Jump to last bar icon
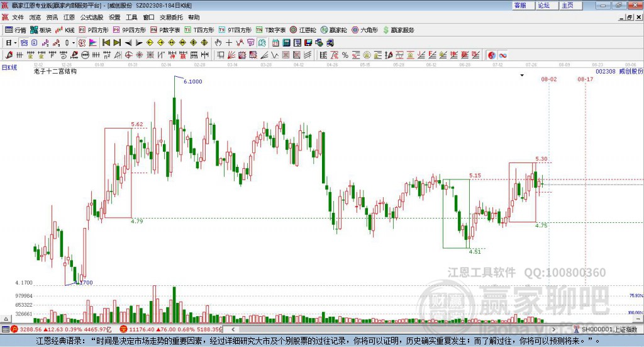 (117, 43)
